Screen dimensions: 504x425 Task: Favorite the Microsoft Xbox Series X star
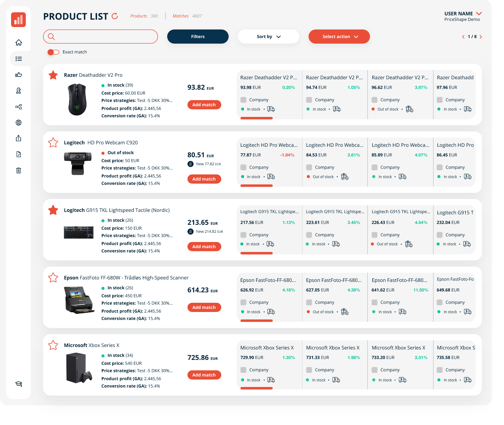point(53,345)
